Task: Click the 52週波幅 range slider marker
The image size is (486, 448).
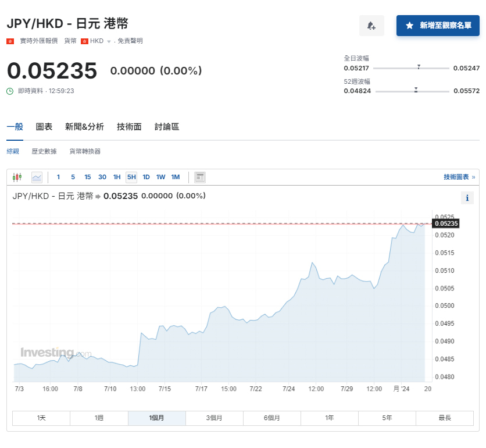Action: 414,90
